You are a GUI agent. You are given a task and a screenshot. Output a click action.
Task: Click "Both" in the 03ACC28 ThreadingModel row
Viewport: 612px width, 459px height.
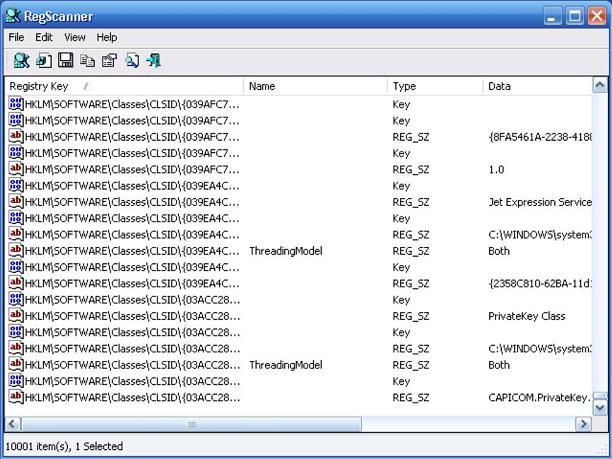click(x=499, y=365)
